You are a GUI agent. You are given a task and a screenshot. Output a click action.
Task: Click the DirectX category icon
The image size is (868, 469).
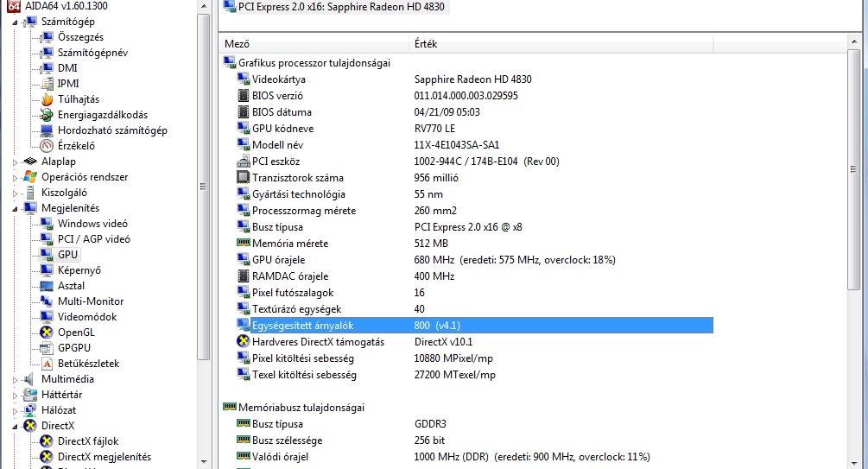click(x=30, y=425)
